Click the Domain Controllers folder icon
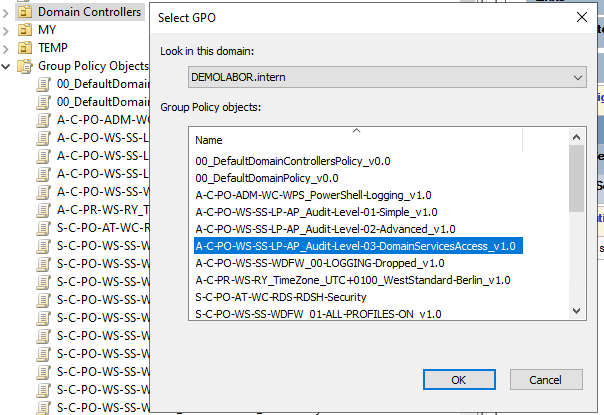Screen dimensions: 604x415 (25, 12)
